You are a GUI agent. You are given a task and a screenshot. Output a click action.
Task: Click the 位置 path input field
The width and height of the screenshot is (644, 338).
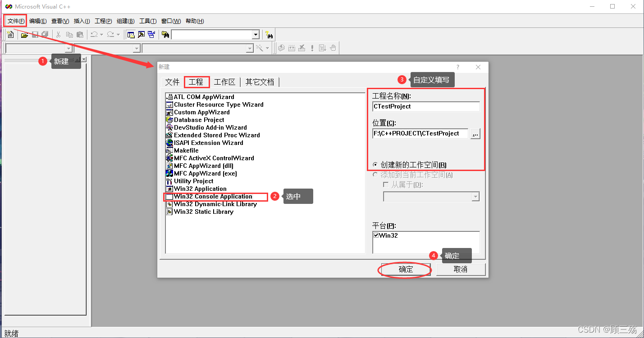(420, 134)
